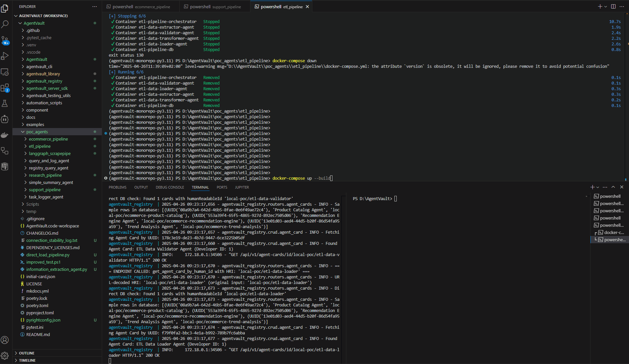
Task: Open the Run and Debug view
Action: [5, 56]
